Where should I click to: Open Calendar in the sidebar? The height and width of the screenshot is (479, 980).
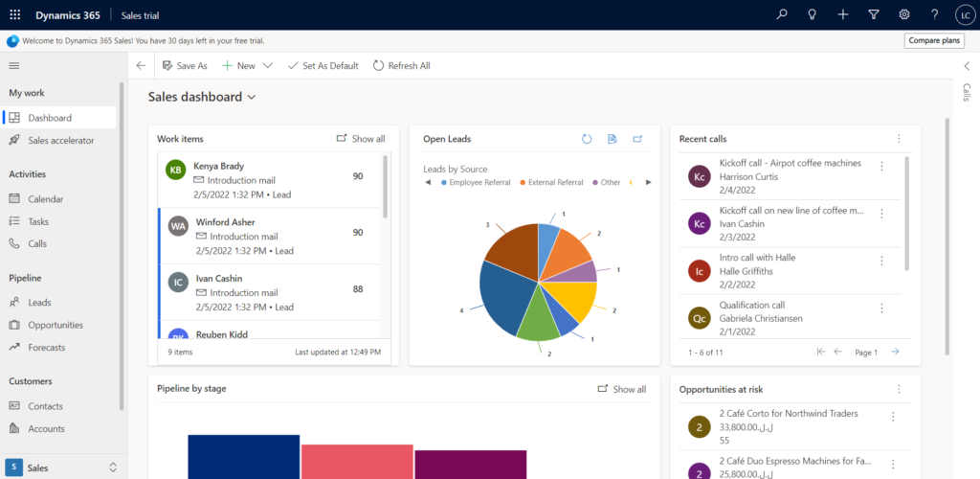(x=58, y=199)
